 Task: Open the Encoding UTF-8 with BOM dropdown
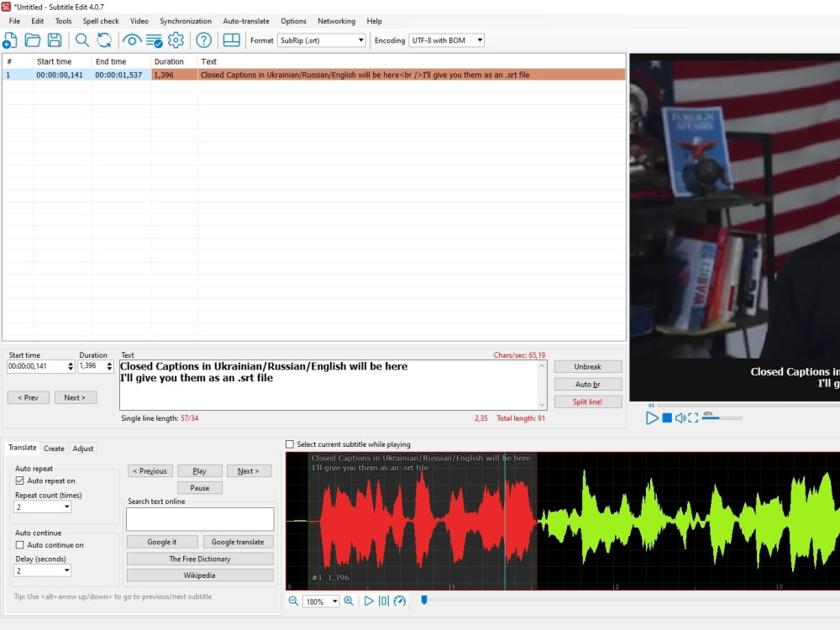tap(447, 40)
